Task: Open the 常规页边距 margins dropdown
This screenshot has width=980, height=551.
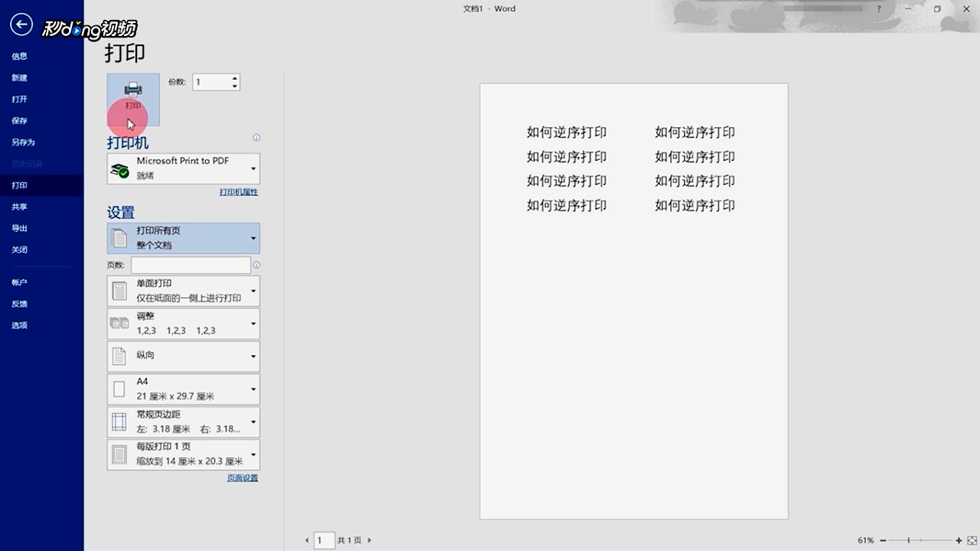Action: pyautogui.click(x=183, y=422)
